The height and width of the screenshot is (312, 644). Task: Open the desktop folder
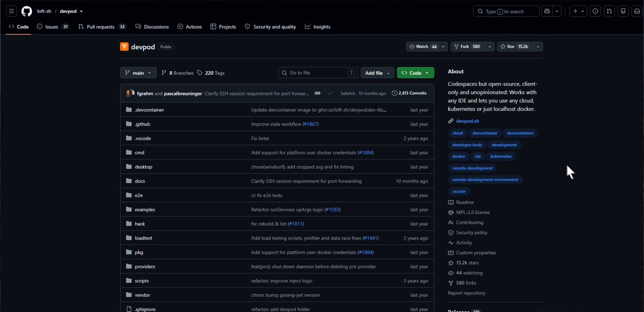point(143,166)
